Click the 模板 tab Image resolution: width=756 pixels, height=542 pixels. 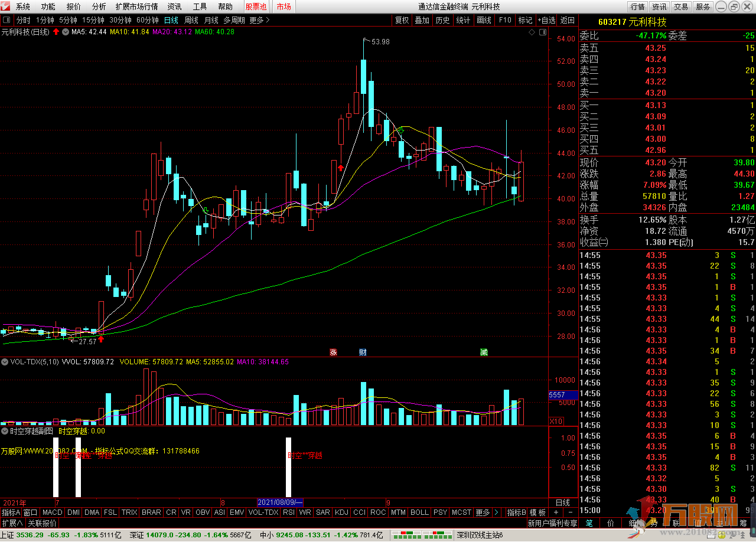537,512
